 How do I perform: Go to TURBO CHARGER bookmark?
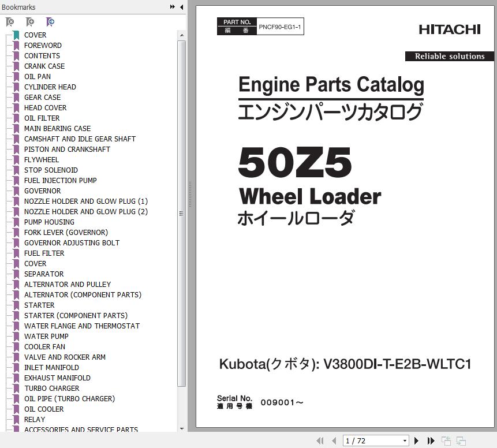pyautogui.click(x=52, y=389)
